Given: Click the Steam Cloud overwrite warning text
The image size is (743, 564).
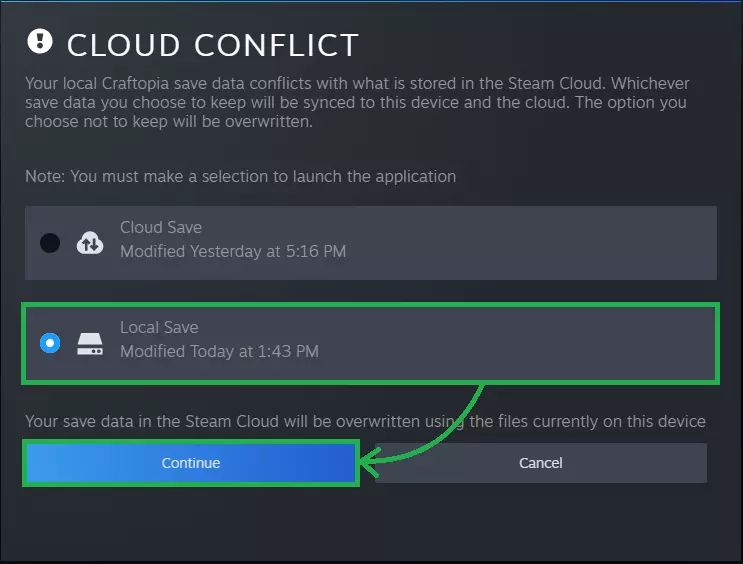Looking at the screenshot, I should tap(365, 421).
